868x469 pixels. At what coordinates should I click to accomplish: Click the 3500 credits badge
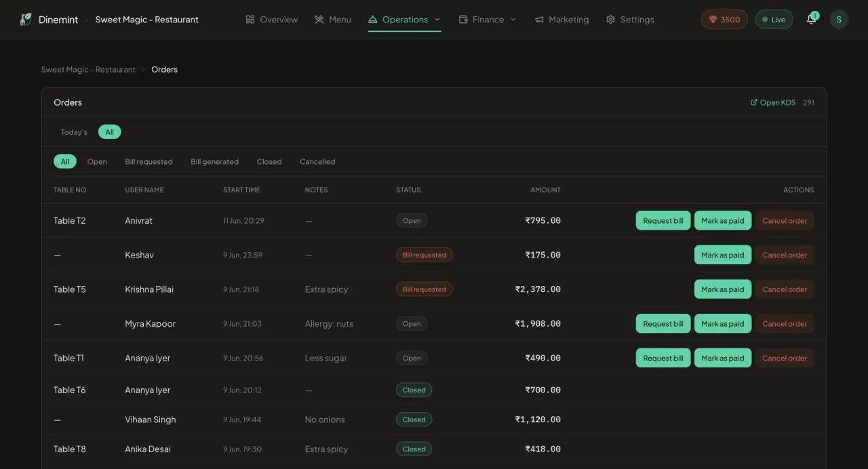(724, 19)
